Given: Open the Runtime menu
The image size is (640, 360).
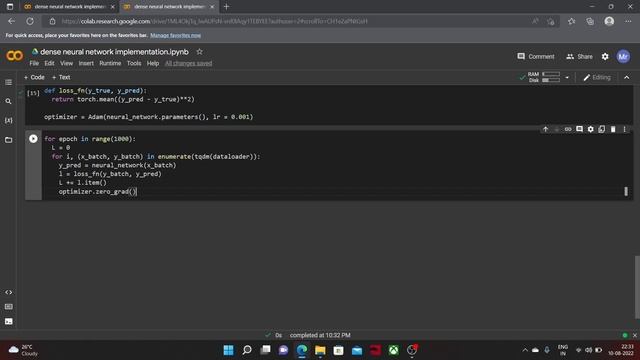Looking at the screenshot, I should [110, 63].
